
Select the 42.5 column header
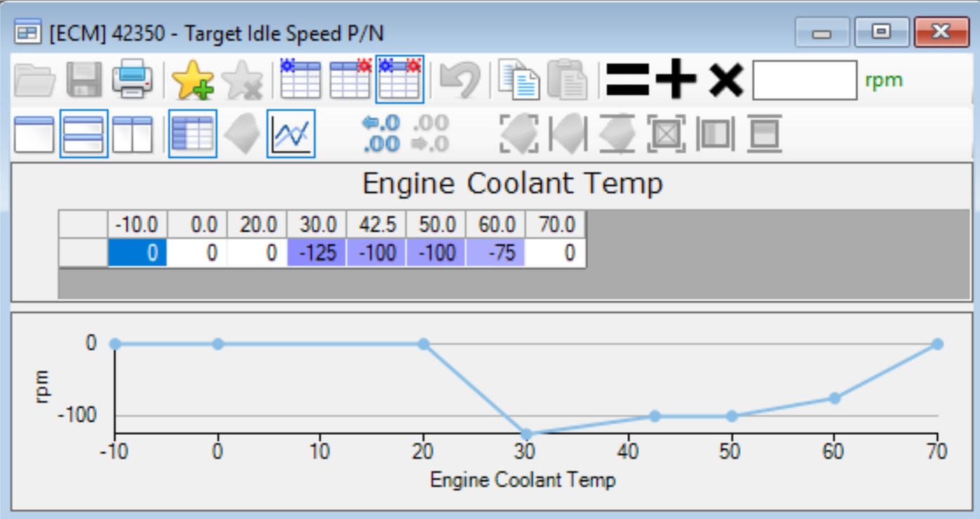coord(376,226)
